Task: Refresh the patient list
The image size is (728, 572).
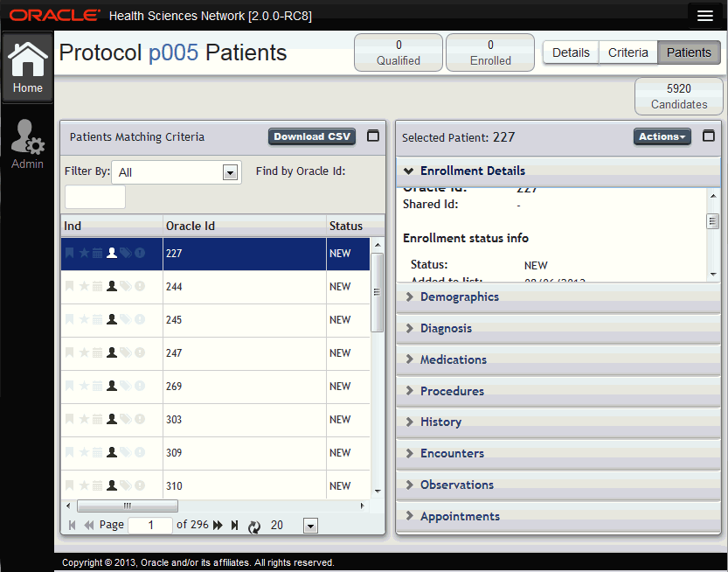Action: 254,527
